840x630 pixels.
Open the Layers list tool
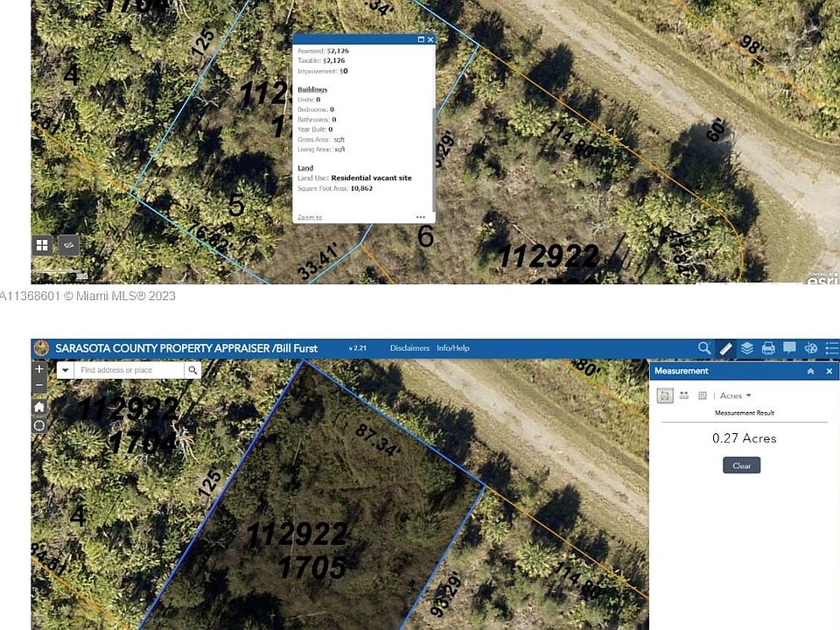(x=746, y=349)
